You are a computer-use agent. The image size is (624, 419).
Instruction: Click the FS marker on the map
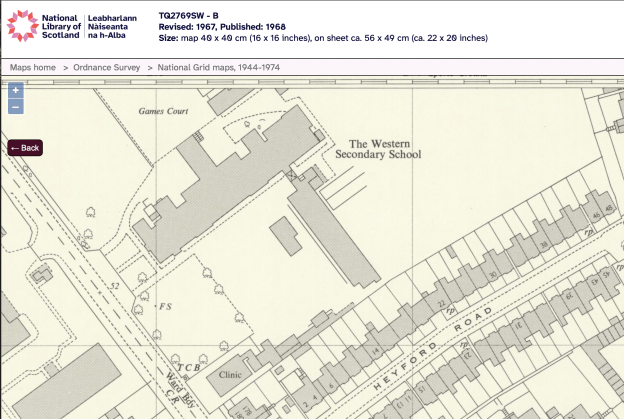(x=165, y=306)
